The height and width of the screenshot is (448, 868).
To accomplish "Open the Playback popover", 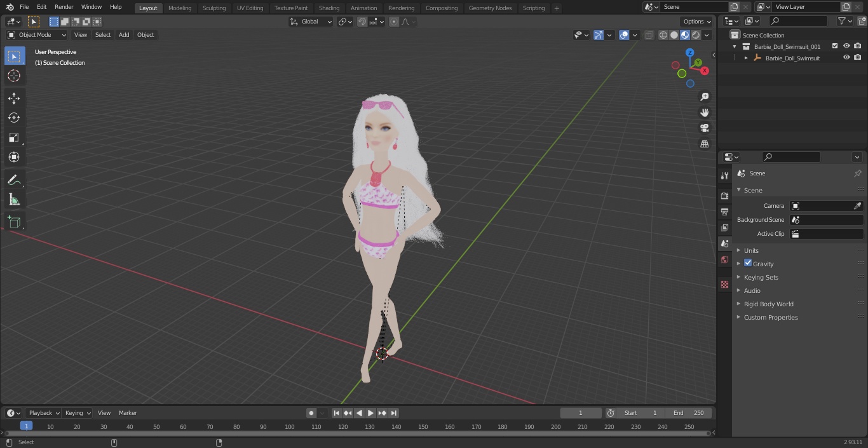I will pos(44,413).
